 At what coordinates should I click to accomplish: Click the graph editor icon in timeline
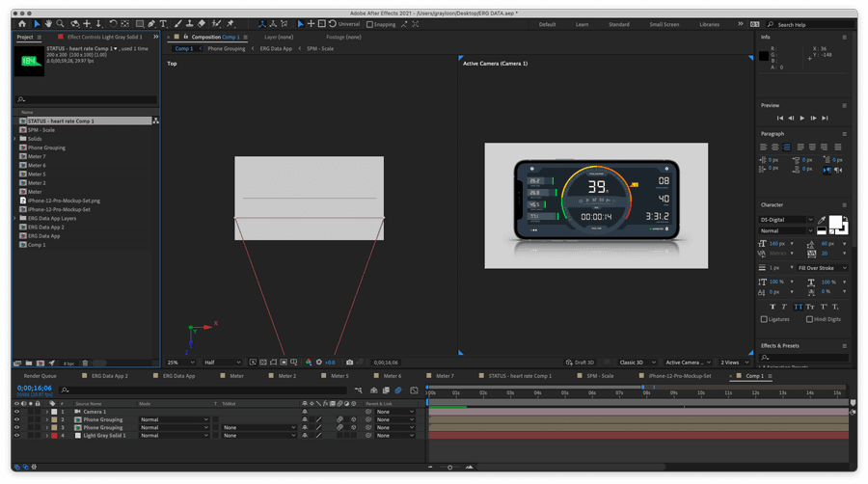(x=414, y=390)
